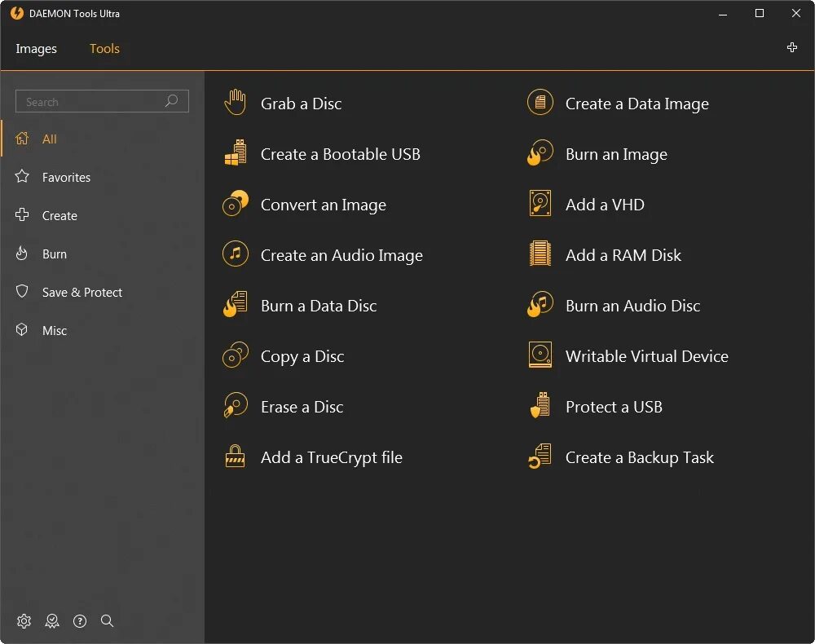Open the Burn category
Viewport: 815px width, 644px height.
pos(103,254)
